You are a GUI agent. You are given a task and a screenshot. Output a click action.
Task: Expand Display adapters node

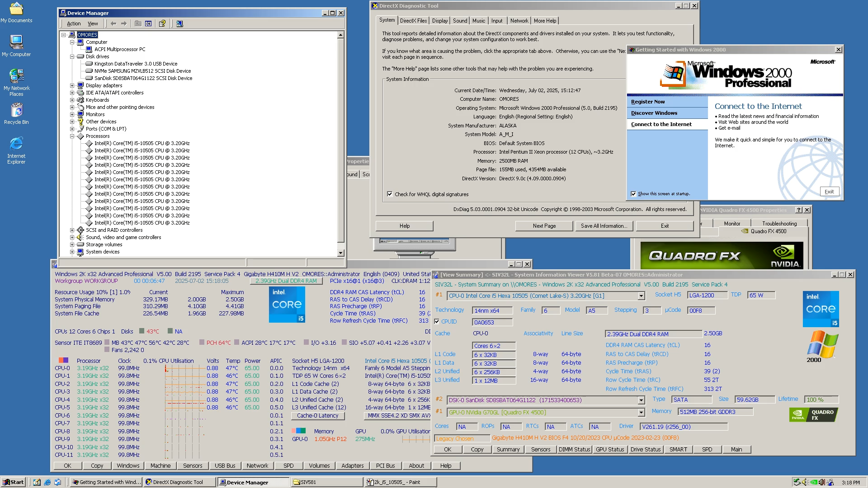click(72, 85)
